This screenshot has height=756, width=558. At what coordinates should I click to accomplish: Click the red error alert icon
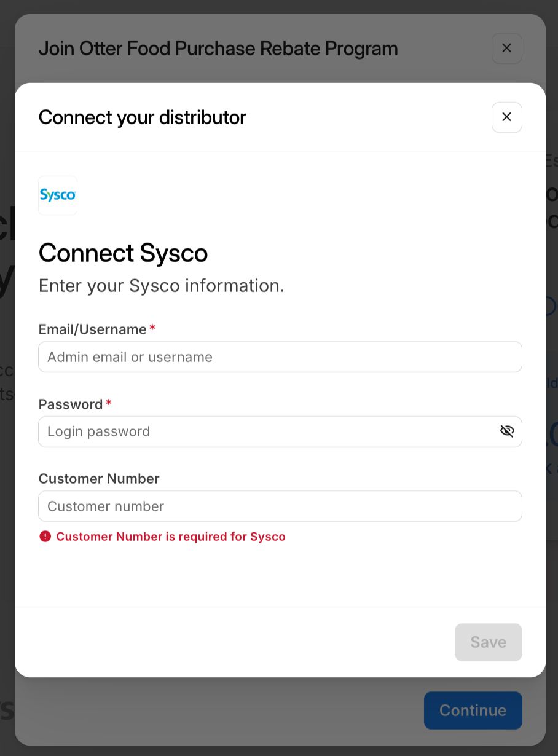pos(45,537)
